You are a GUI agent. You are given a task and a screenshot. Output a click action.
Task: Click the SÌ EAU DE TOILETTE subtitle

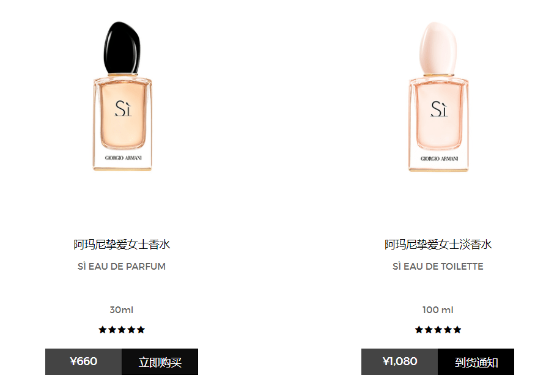click(x=438, y=266)
